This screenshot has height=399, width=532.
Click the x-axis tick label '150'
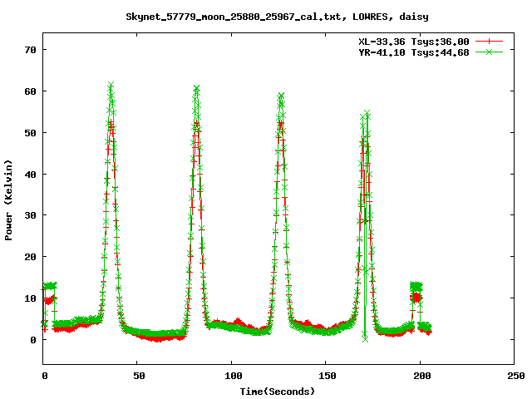point(328,376)
